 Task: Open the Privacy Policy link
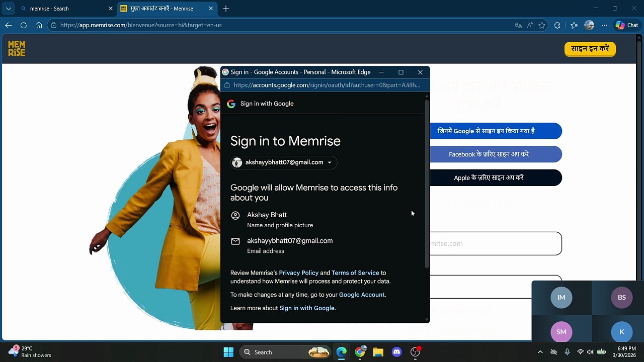click(298, 273)
